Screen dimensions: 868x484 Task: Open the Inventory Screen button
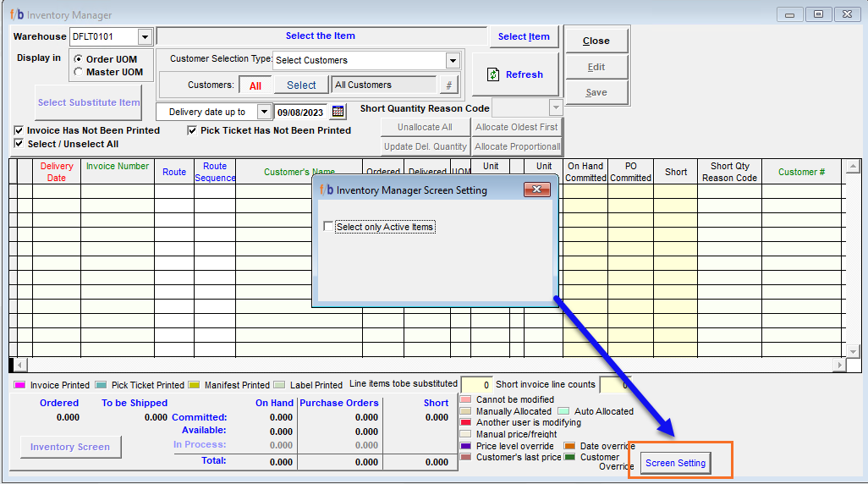70,447
